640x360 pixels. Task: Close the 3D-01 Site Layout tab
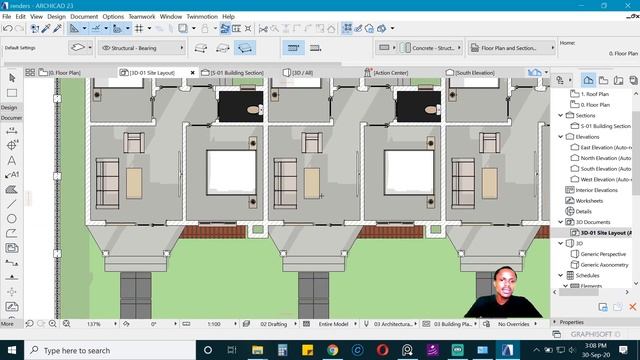tap(193, 73)
